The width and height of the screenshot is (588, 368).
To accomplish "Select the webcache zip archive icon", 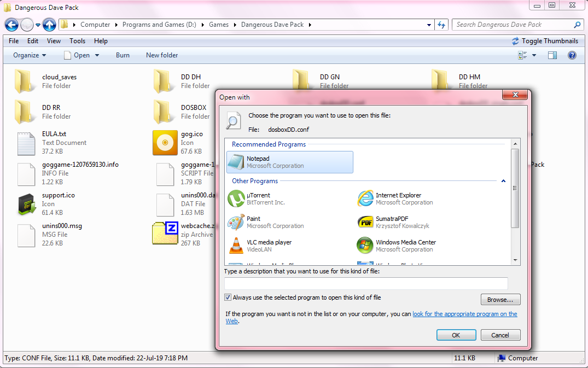I will pyautogui.click(x=165, y=233).
